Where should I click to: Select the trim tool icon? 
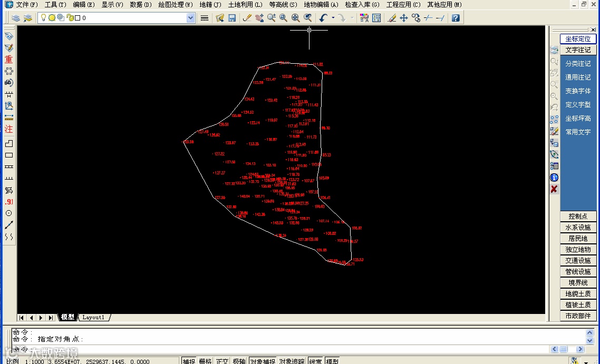(428, 18)
